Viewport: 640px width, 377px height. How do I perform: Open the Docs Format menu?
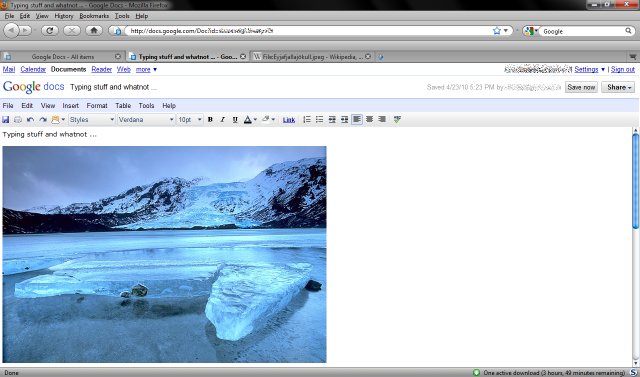tap(97, 106)
